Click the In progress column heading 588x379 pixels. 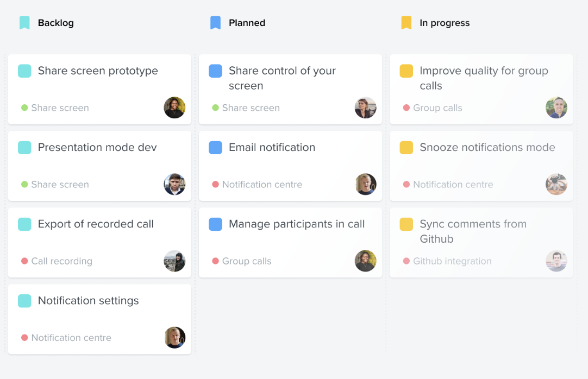coord(445,23)
